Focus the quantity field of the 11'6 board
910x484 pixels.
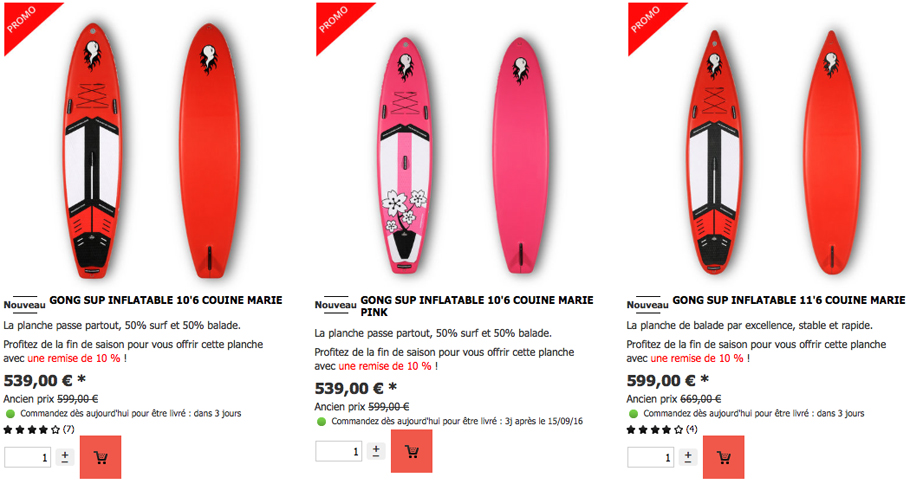point(651,457)
